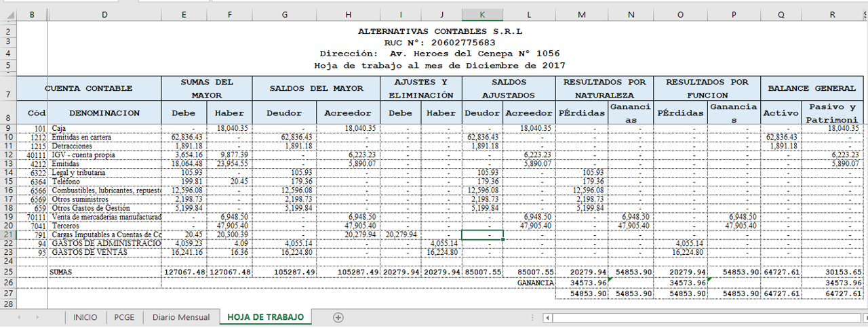Screen dimensions: 868x328
Task: Open the PCGE sheet tab
Action: pyautogui.click(x=124, y=317)
